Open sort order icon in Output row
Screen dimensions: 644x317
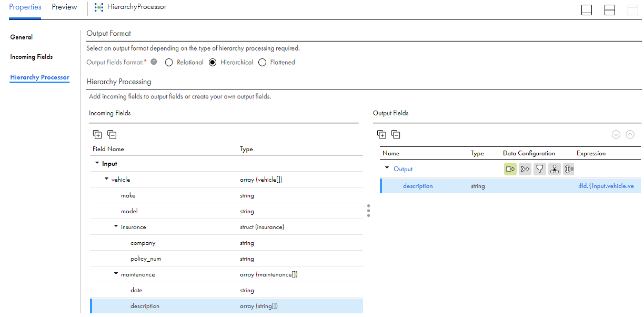569,169
